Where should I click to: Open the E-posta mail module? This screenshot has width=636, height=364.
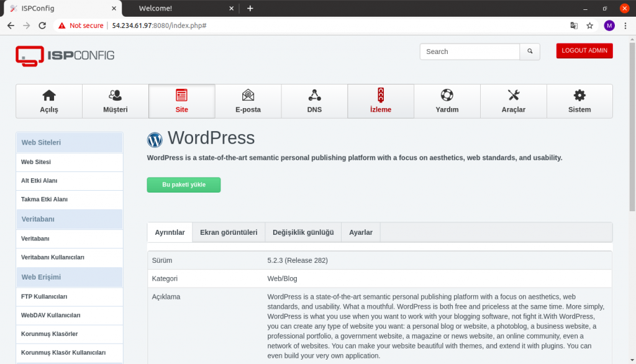(x=248, y=101)
